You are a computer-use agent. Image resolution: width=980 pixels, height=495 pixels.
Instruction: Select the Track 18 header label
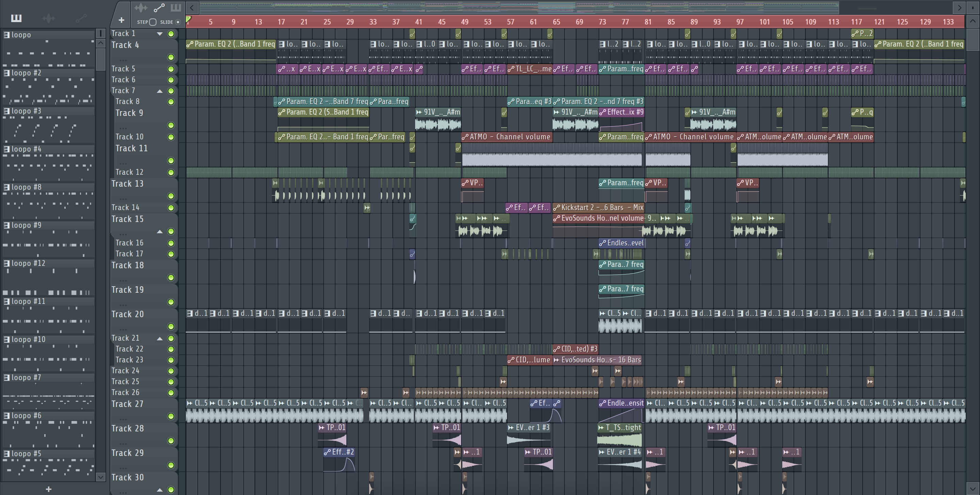coord(128,266)
